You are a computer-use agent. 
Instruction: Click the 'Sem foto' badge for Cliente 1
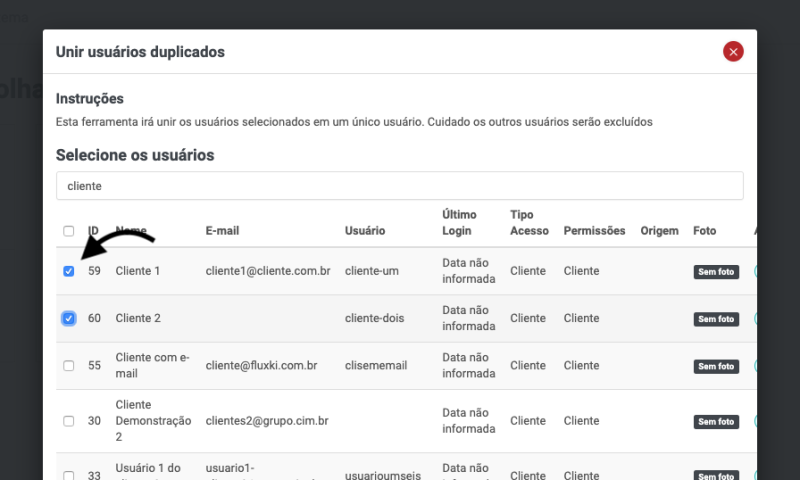coord(716,272)
